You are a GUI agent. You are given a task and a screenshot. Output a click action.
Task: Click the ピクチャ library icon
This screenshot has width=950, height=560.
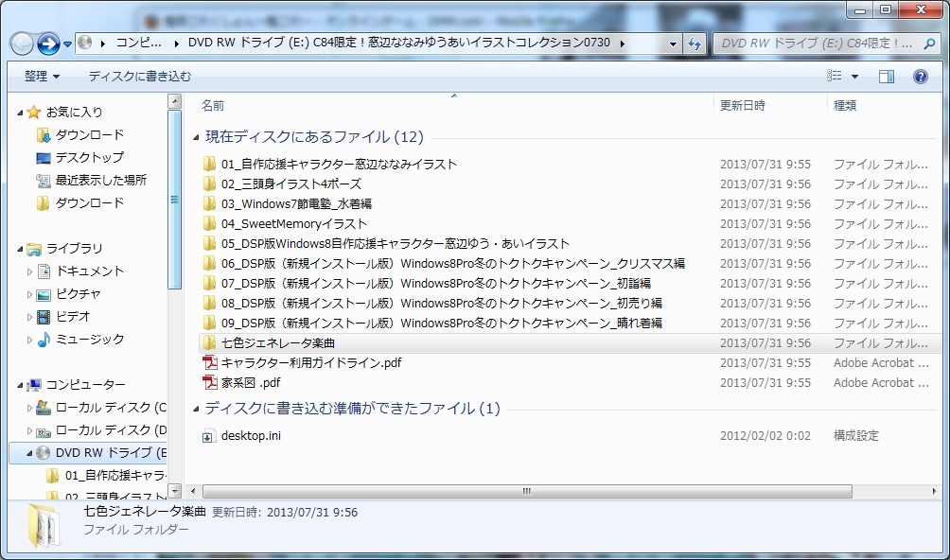tap(44, 294)
